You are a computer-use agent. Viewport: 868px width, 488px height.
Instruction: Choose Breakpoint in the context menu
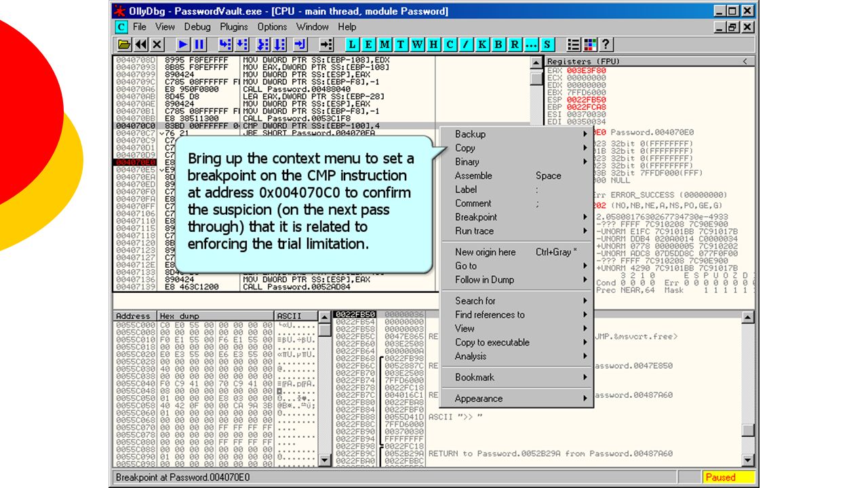click(x=517, y=218)
